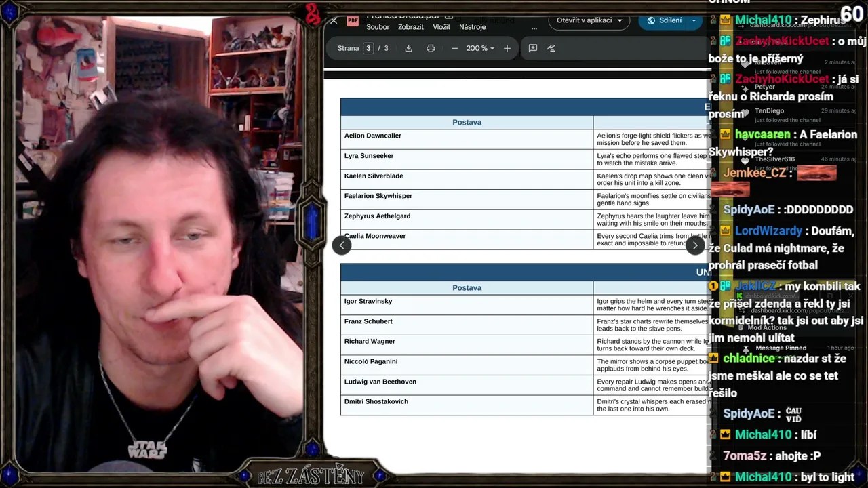This screenshot has height=488, width=868.
Task: Click the crown badge beside LordWizardy
Action: [x=726, y=231]
